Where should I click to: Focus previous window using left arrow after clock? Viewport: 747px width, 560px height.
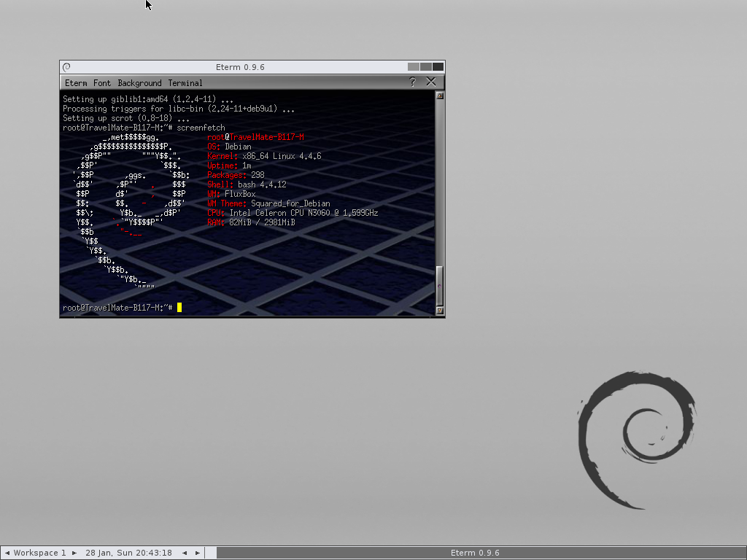coord(185,553)
